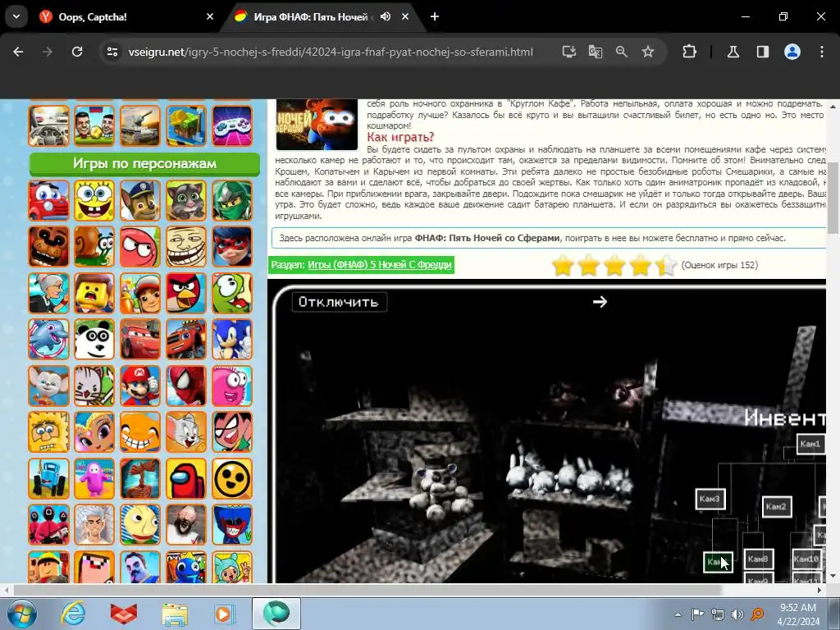
Task: Open the Lego yellow minifigure games icon
Action: [94, 293]
